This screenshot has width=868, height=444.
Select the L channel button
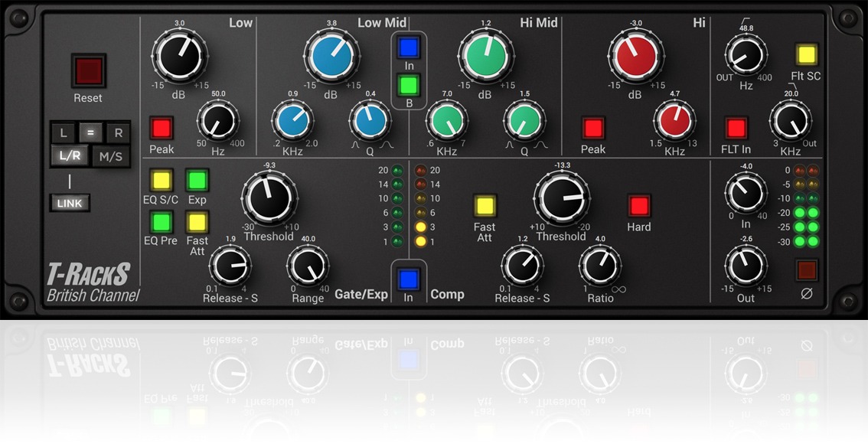(x=64, y=132)
